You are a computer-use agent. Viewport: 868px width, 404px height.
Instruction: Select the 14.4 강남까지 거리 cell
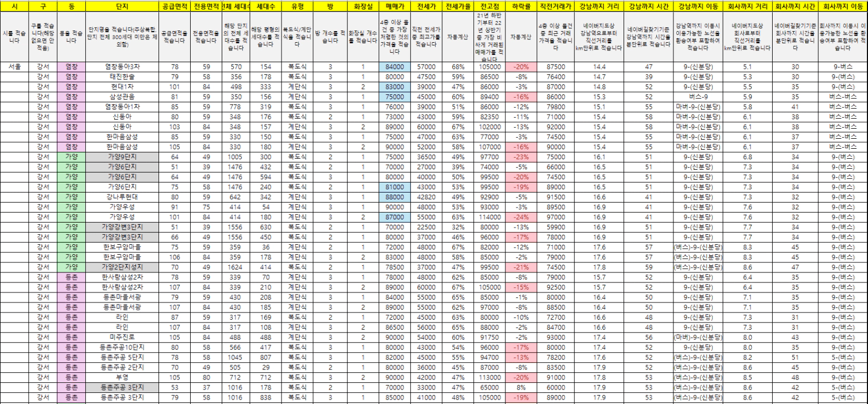click(x=599, y=67)
